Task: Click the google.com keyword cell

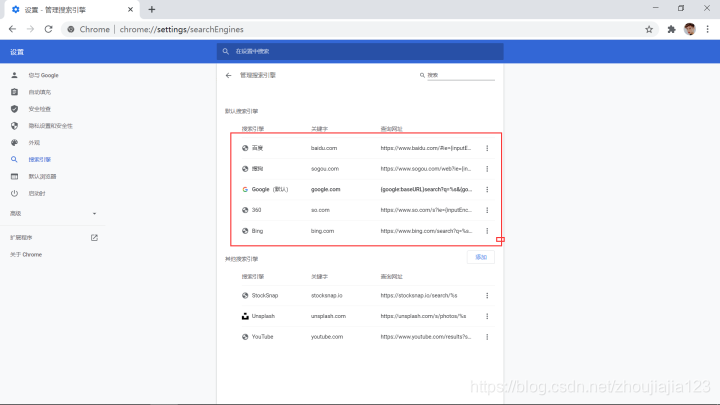Action: tap(326, 189)
